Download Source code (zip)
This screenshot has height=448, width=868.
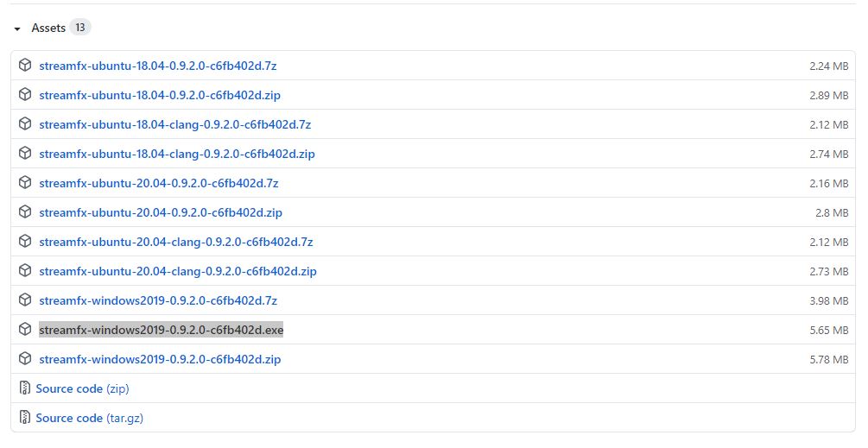pos(83,388)
